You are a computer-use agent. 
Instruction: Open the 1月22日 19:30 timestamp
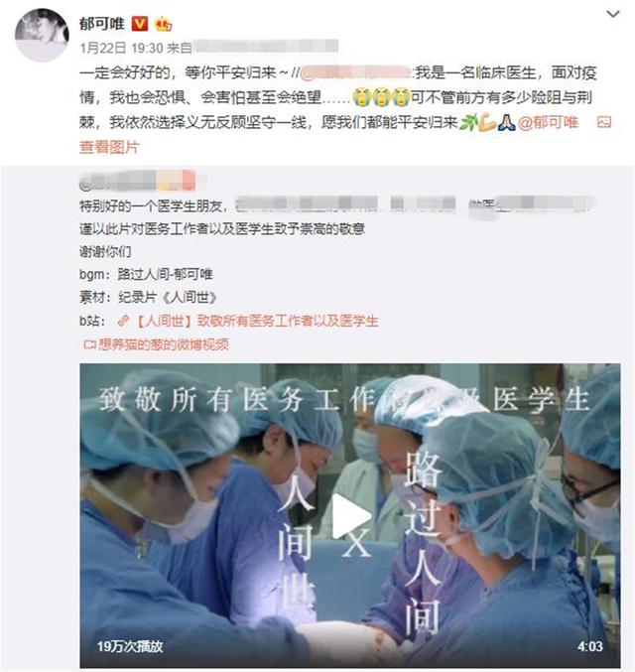[x=121, y=48]
